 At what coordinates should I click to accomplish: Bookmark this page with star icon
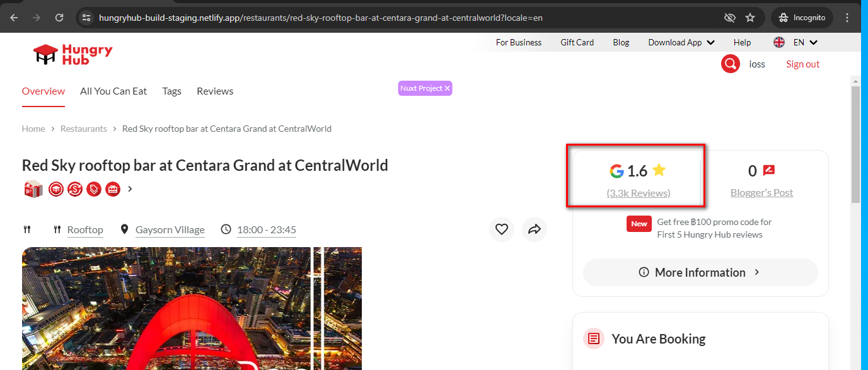click(750, 18)
